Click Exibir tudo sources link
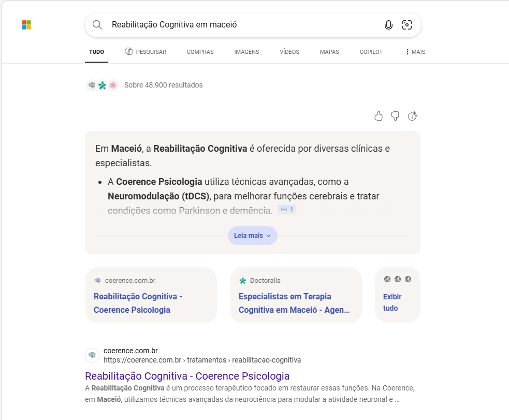The width and height of the screenshot is (509, 420). coord(392,302)
